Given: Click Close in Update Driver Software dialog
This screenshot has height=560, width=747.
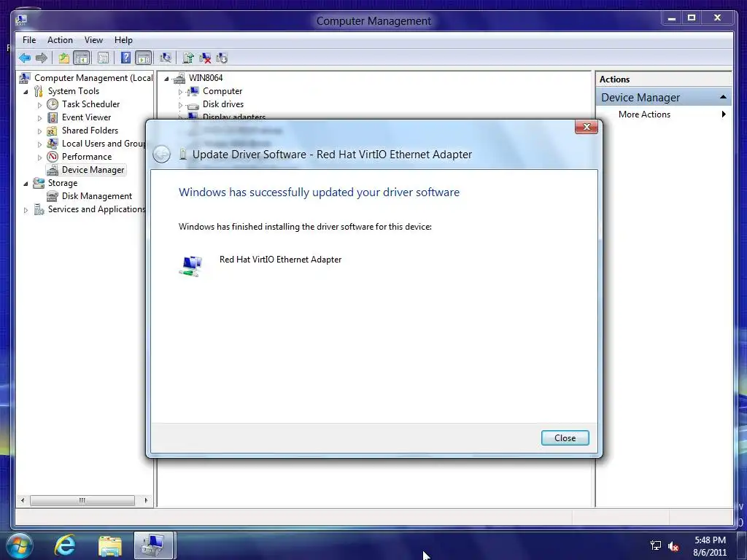Looking at the screenshot, I should [x=565, y=438].
